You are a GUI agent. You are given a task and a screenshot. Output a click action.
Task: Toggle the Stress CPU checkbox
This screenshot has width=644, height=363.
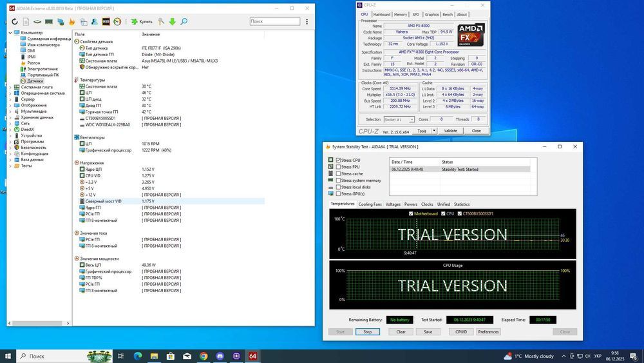[x=339, y=161]
